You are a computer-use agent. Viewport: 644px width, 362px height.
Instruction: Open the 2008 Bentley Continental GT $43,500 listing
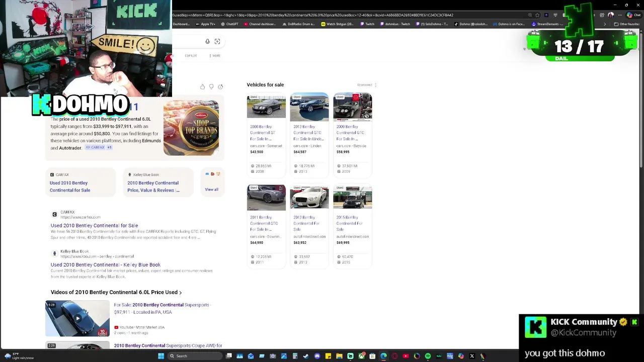266,135
